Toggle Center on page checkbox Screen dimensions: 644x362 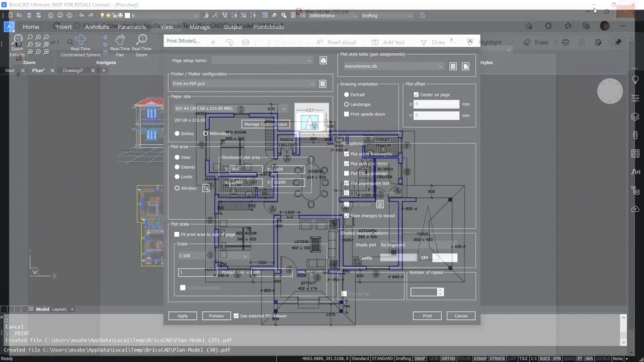[416, 95]
